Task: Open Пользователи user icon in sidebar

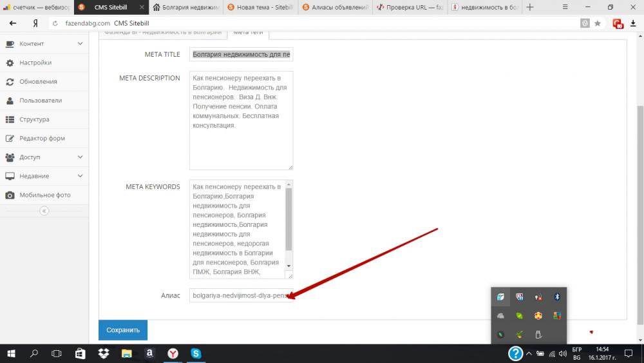Action: click(10, 101)
